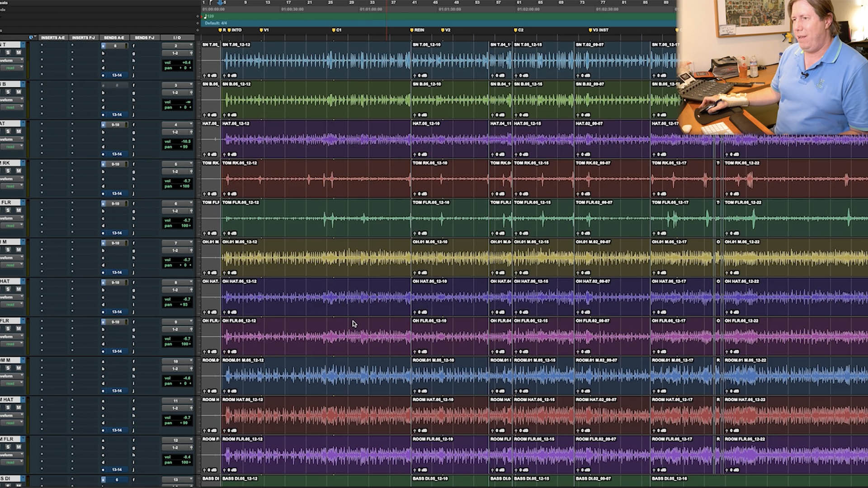The width and height of the screenshot is (868, 488).
Task: Solo the OH HAT track
Action: pos(8,289)
